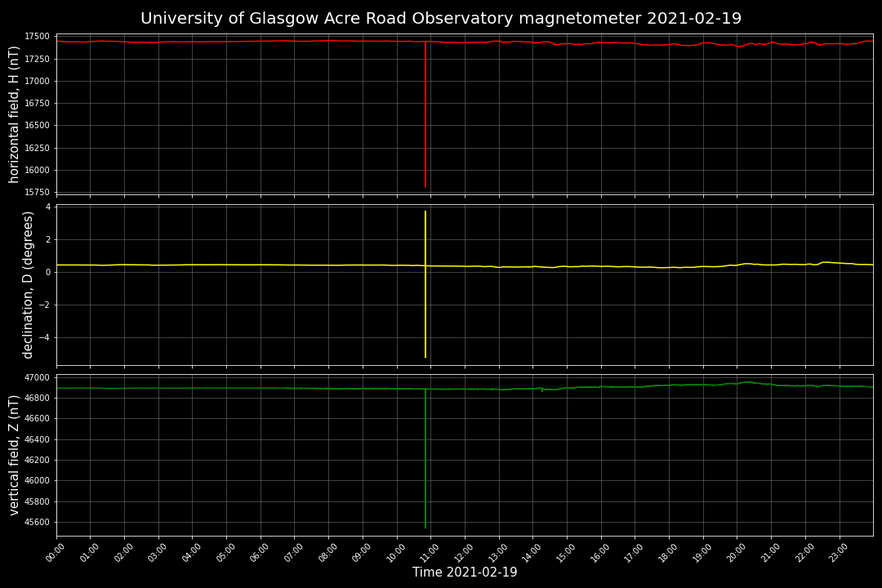The image size is (882, 588).
Task: Click the 06:00 time tick label
Action: click(259, 554)
